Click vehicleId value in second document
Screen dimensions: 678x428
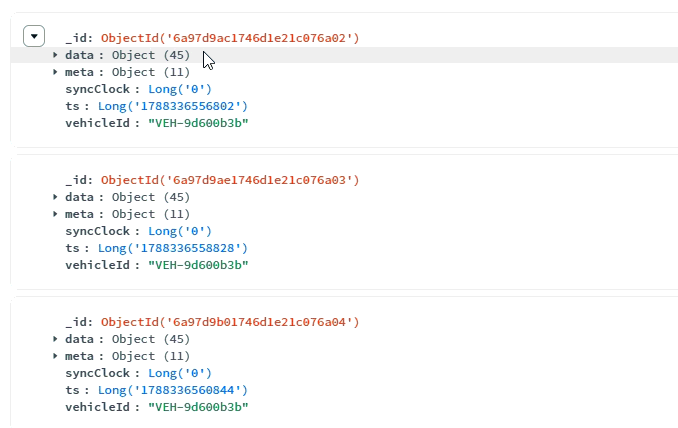198,265
